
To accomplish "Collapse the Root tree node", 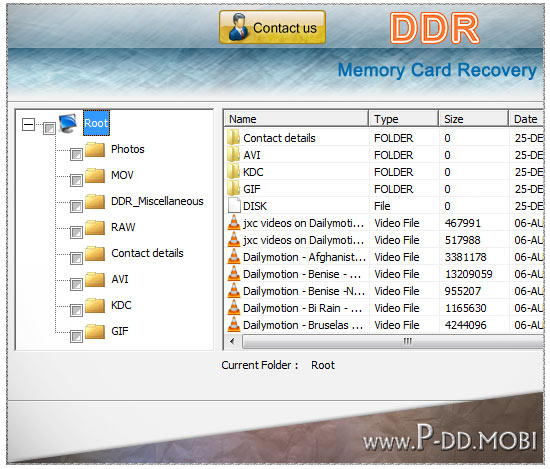I will tap(28, 124).
